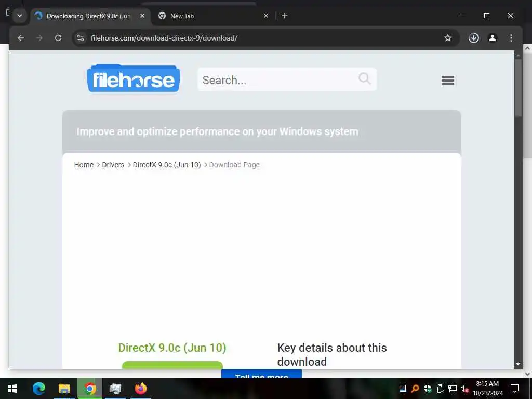
Task: Click the green download button
Action: tap(172, 365)
